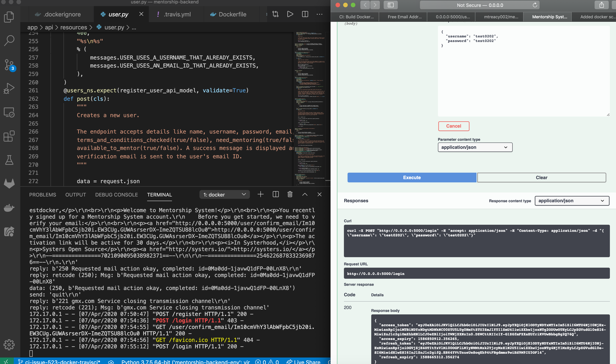
Task: Open the '1: docker' terminal selector dropdown
Action: 224,194
